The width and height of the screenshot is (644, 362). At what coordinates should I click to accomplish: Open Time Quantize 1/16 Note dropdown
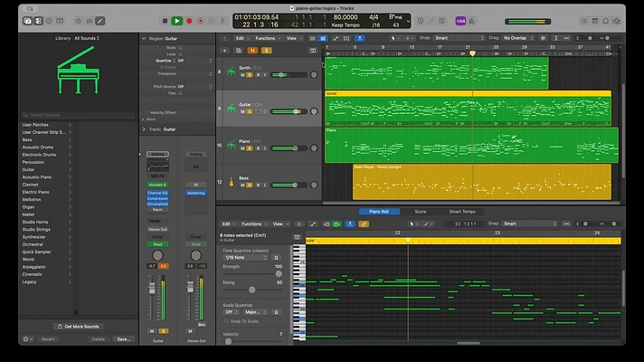pos(246,258)
